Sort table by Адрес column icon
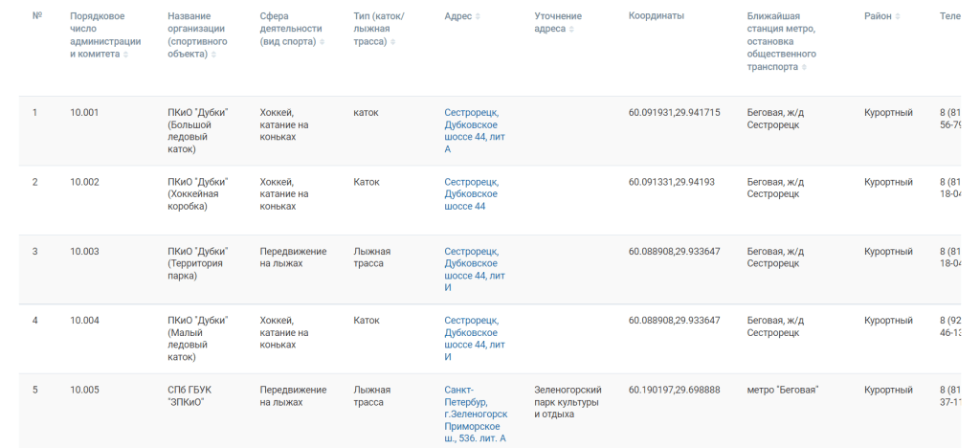980x448 pixels. (479, 17)
